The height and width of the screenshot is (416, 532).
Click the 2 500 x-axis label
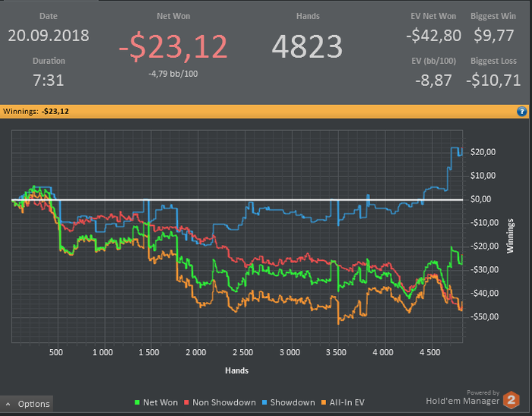click(243, 352)
